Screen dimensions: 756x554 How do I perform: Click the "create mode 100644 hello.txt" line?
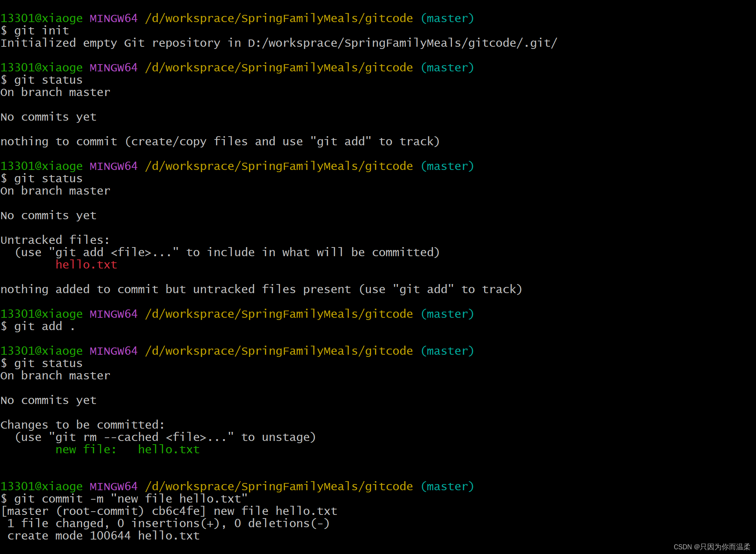(x=104, y=536)
